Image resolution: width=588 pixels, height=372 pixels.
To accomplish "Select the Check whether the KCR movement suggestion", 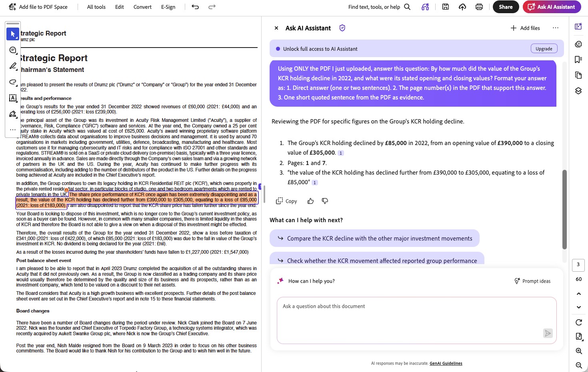I will pos(377,258).
